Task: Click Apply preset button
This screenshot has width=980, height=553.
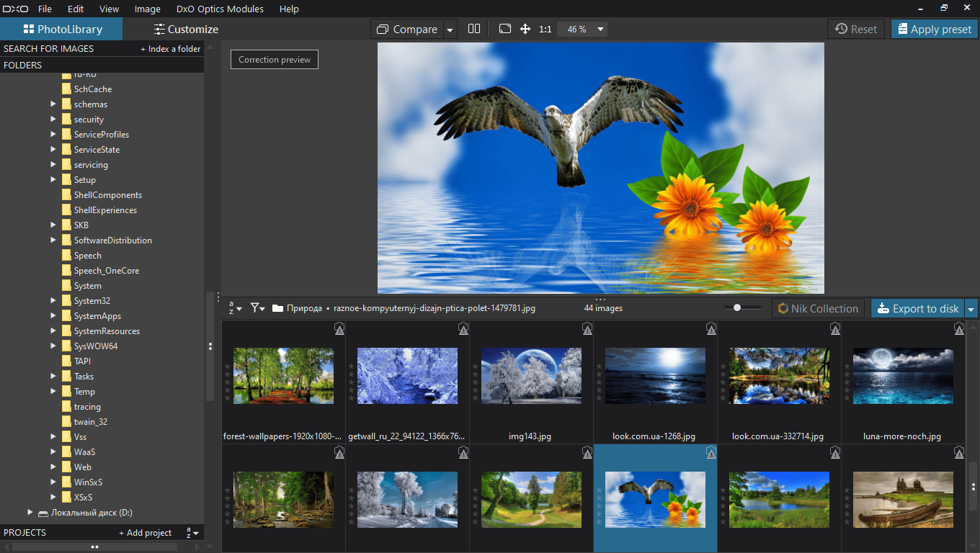Action: (x=935, y=30)
